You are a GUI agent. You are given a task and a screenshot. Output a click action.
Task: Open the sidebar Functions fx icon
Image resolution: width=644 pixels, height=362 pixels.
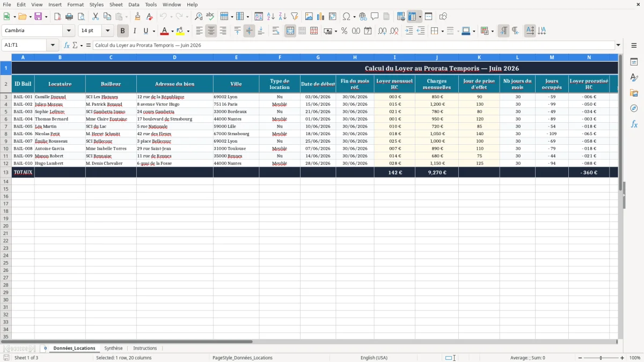[x=634, y=124]
